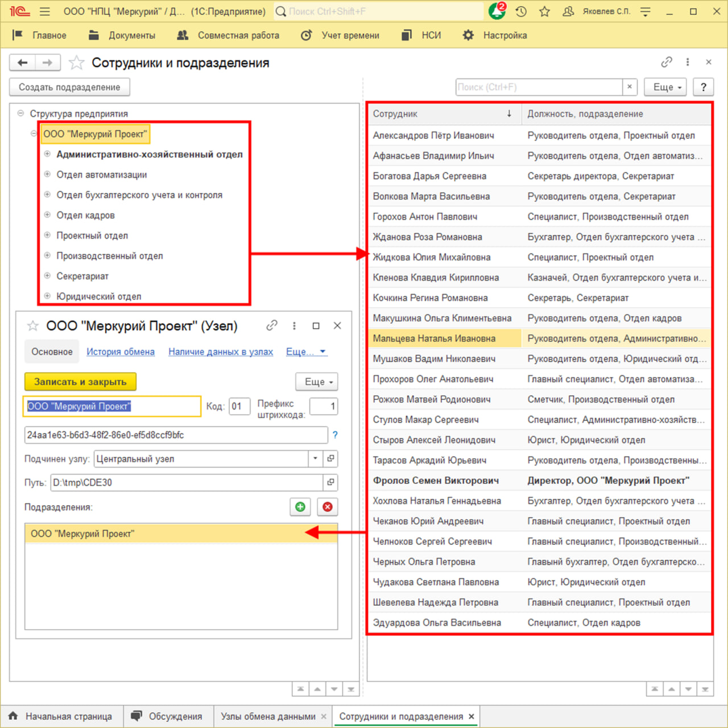Close the Узлы обмена данными tab

pyautogui.click(x=324, y=717)
